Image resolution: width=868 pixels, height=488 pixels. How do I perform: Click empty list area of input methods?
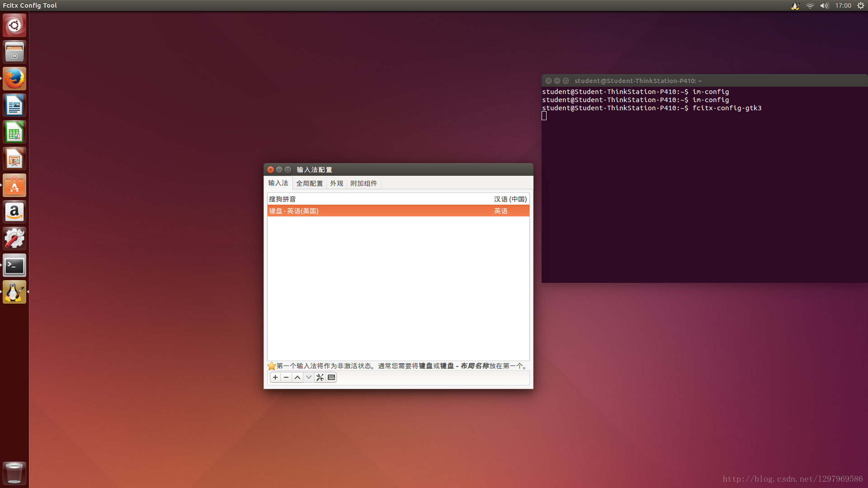(398, 288)
